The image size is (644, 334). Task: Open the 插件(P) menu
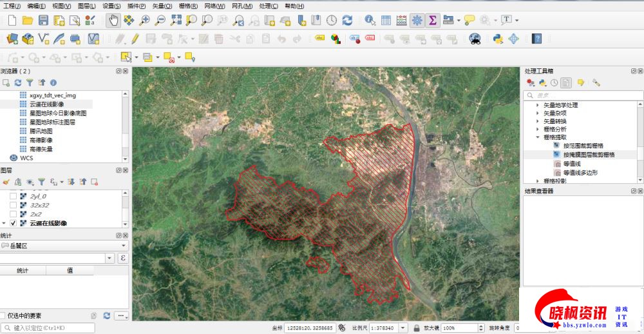[x=137, y=6]
